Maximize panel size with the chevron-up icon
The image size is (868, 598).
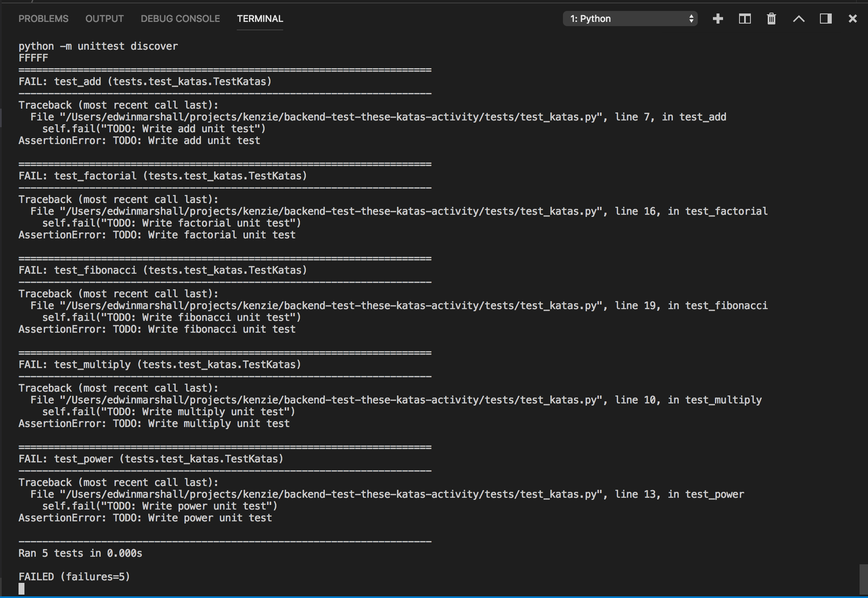(798, 19)
